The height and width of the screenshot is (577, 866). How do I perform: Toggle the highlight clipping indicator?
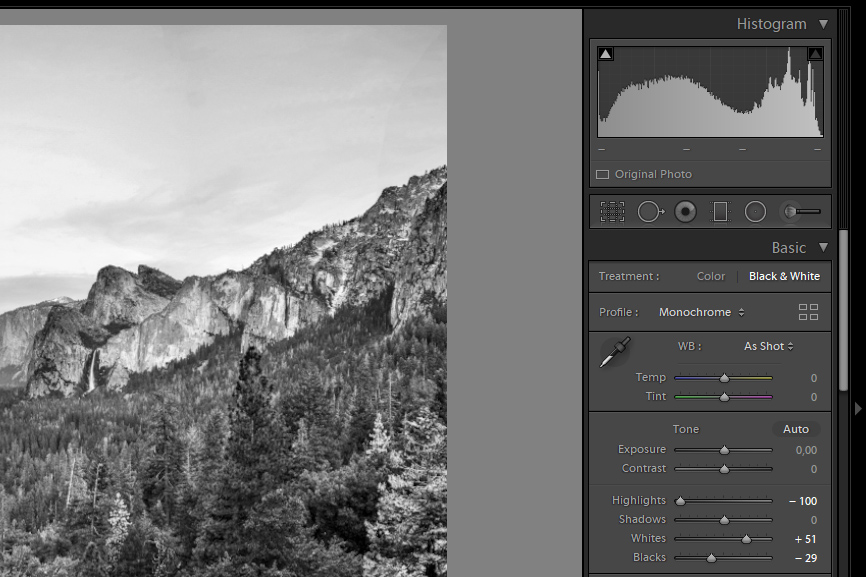point(815,52)
